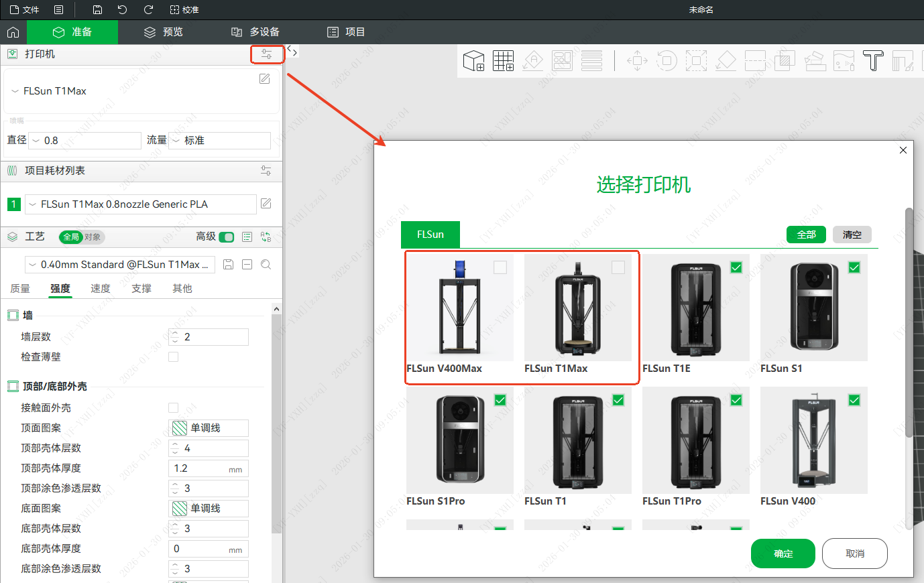Click the 清空 clear-all button
Image resolution: width=924 pixels, height=583 pixels.
(x=852, y=235)
